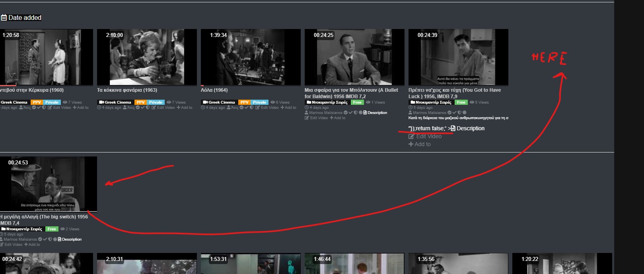
Task: Open title link Η μεγάλη αλλαγή (The big switch)
Action: click(x=44, y=220)
